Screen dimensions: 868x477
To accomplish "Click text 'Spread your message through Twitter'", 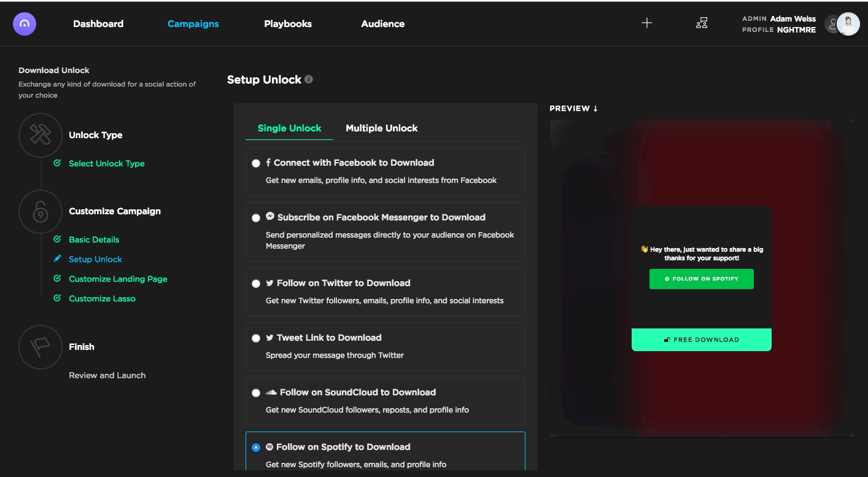I will [x=335, y=355].
